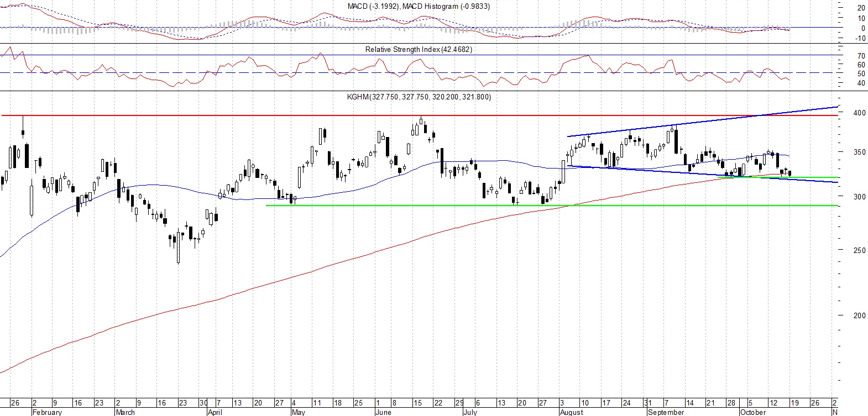Select the red horizontal resistance line near 400
The width and height of the screenshot is (868, 416).
(x=420, y=115)
